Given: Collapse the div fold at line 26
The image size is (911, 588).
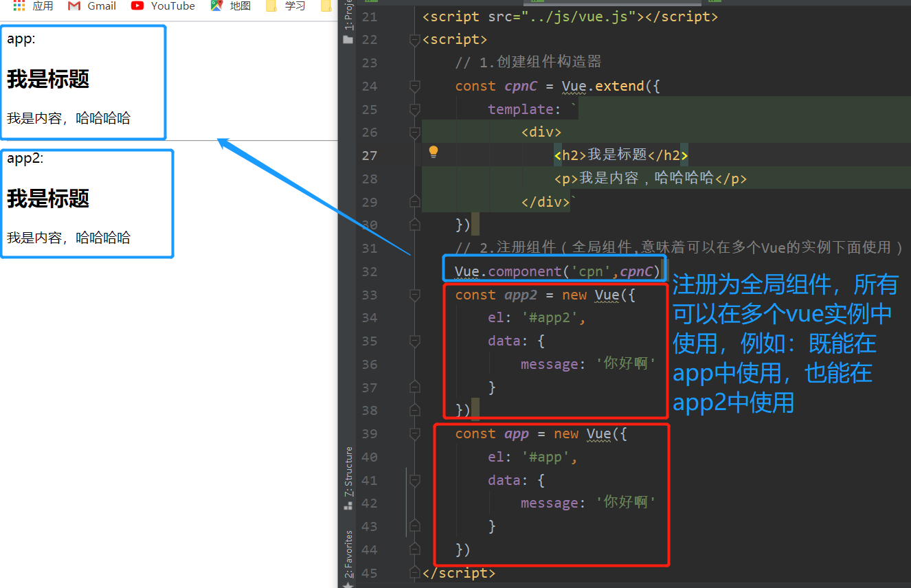Looking at the screenshot, I should click(414, 133).
